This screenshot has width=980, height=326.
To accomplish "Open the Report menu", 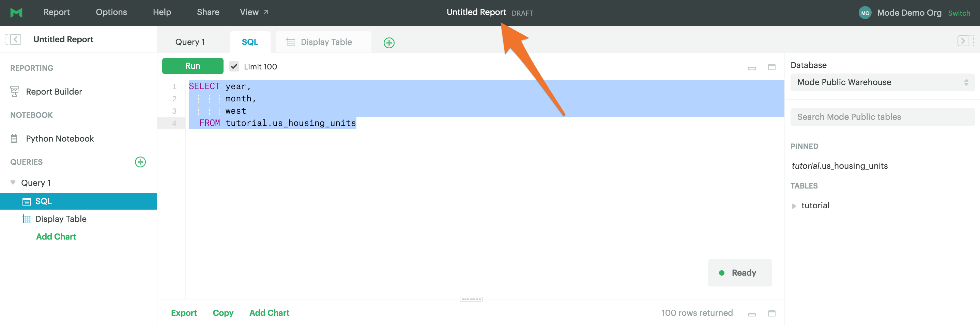I will click(57, 12).
